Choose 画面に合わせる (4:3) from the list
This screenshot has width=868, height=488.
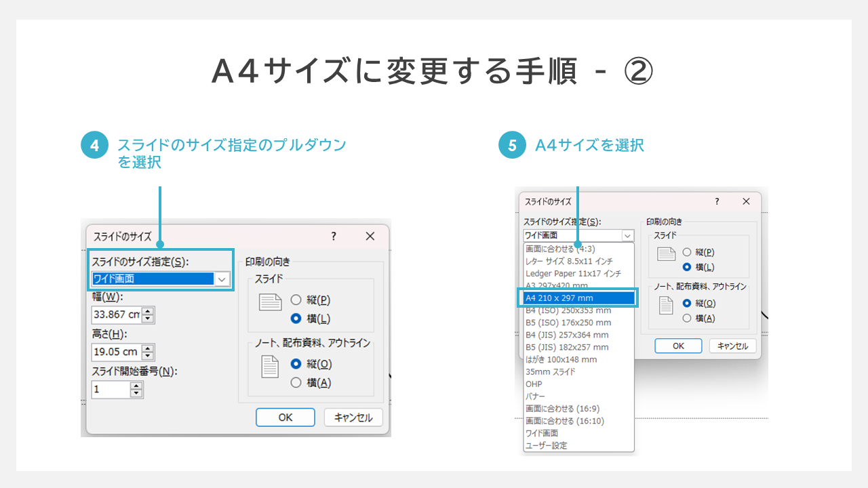point(578,249)
